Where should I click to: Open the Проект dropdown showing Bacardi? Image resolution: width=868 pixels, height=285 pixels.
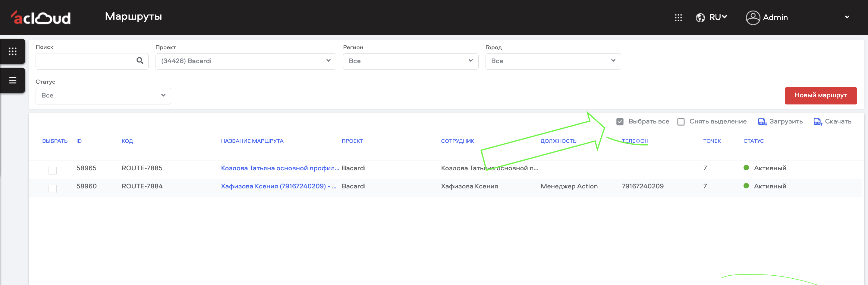pyautogui.click(x=246, y=62)
